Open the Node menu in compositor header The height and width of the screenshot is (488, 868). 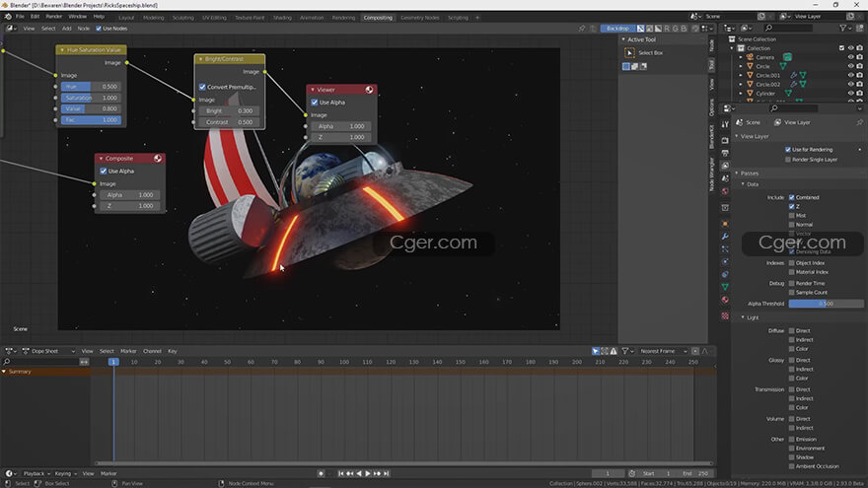point(83,29)
